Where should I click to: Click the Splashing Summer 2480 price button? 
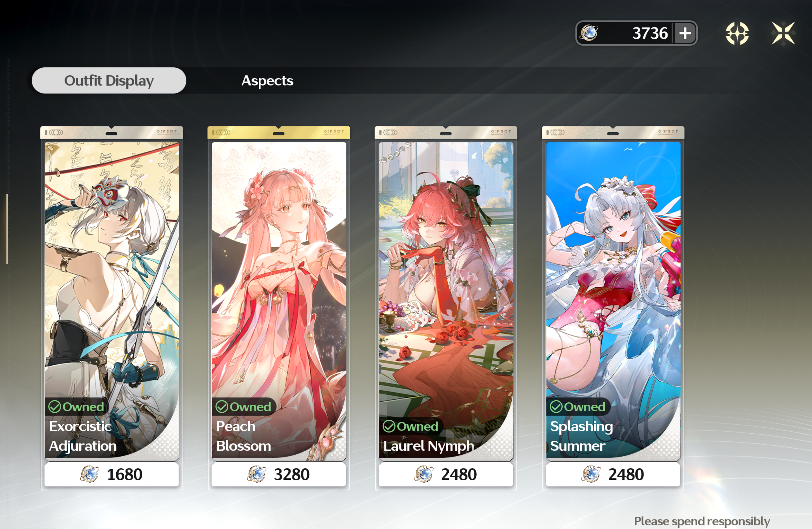pyautogui.click(x=613, y=474)
